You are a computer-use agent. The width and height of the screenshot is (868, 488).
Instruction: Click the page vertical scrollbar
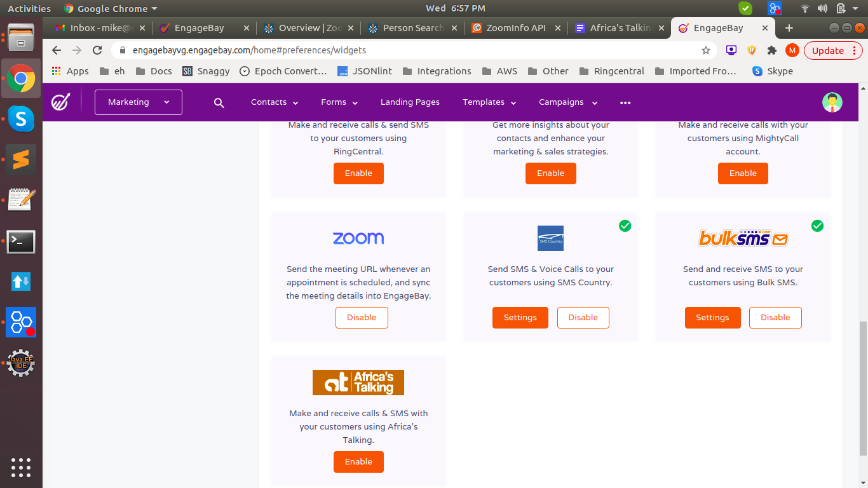click(x=863, y=388)
